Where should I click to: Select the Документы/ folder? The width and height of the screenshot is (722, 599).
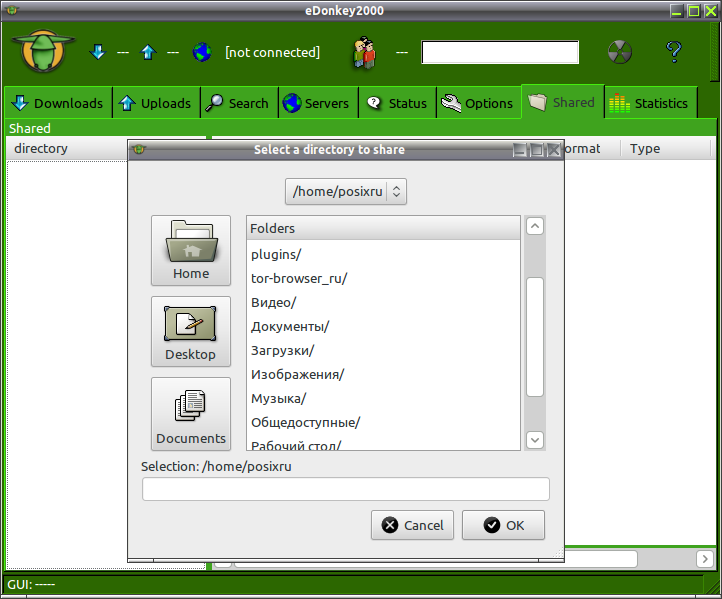383,326
